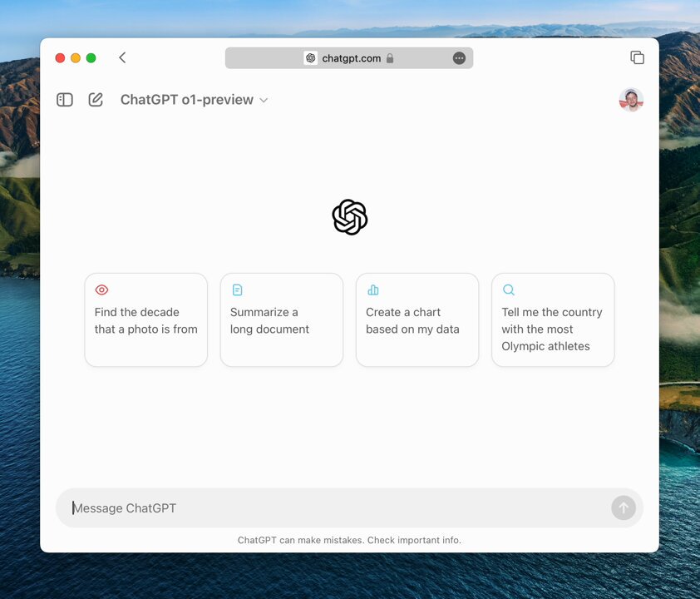The image size is (700, 599).
Task: Open the user profile avatar menu
Action: [631, 100]
